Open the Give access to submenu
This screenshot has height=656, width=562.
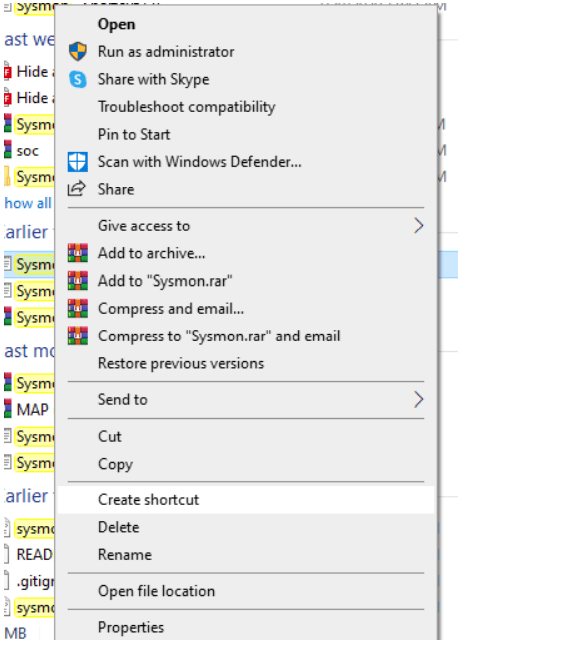tap(246, 226)
